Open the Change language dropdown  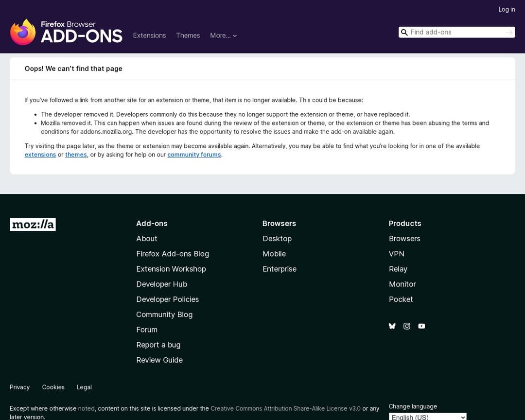tap(427, 417)
